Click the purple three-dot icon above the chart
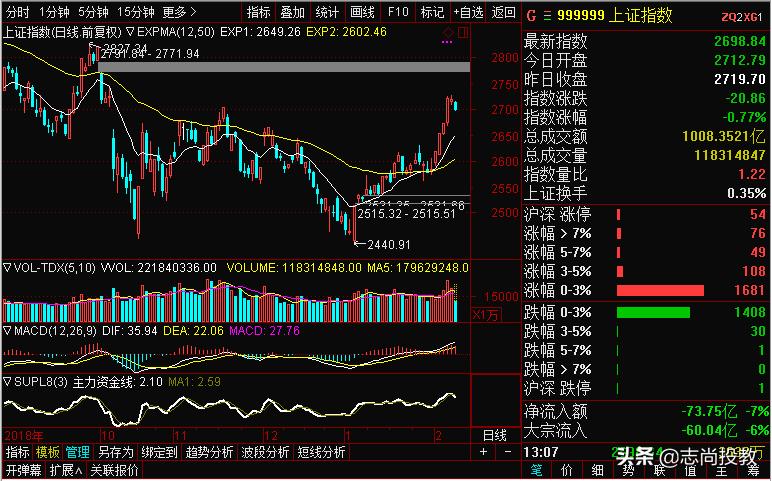 coord(447,42)
